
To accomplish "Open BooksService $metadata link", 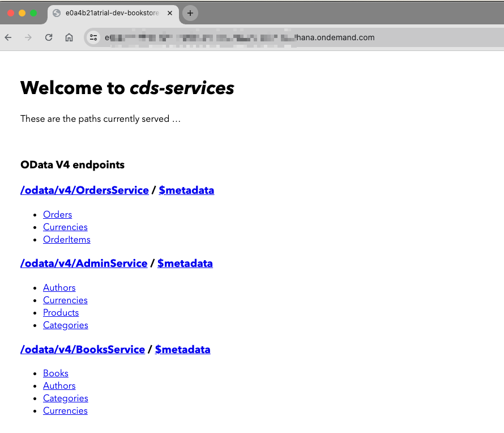I will coord(182,349).
